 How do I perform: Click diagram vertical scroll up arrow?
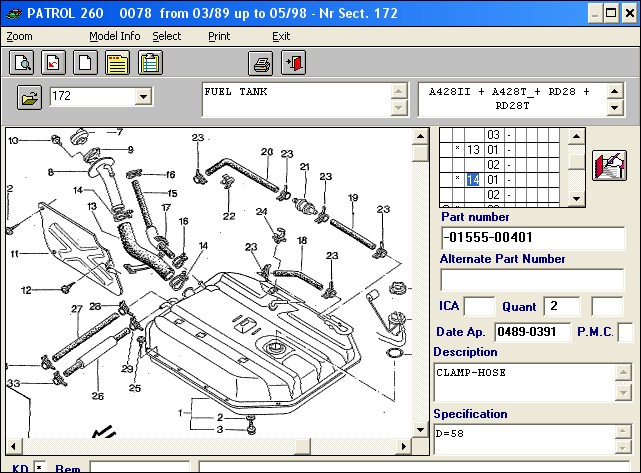pos(420,136)
